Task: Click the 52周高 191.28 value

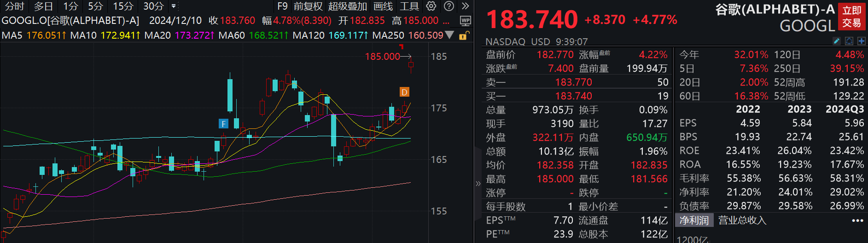Action: 848,82
